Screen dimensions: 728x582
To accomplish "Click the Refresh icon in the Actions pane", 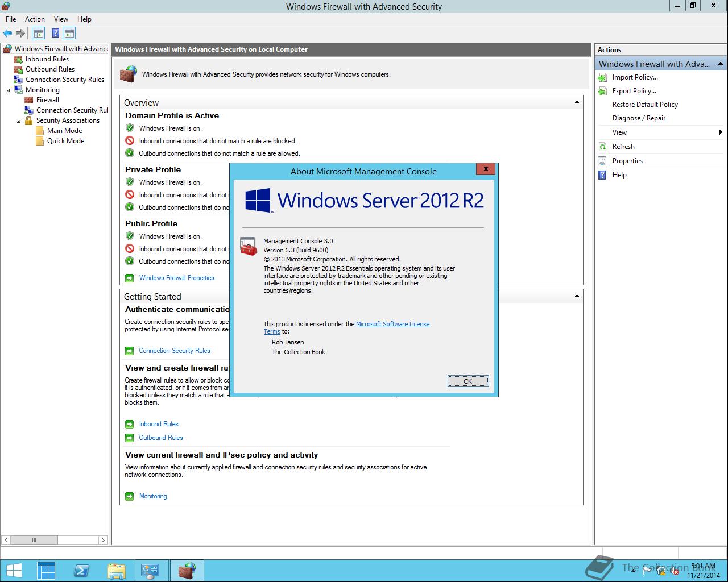I will pos(602,146).
